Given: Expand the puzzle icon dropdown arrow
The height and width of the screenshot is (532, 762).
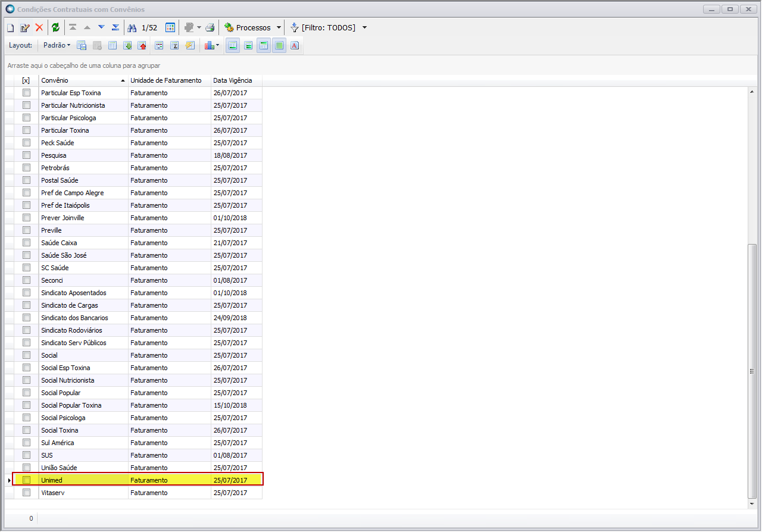Looking at the screenshot, I should pos(199,27).
